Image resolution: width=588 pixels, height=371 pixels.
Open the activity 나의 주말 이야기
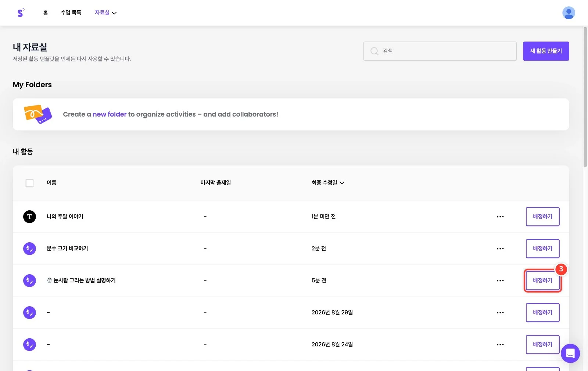pos(65,217)
